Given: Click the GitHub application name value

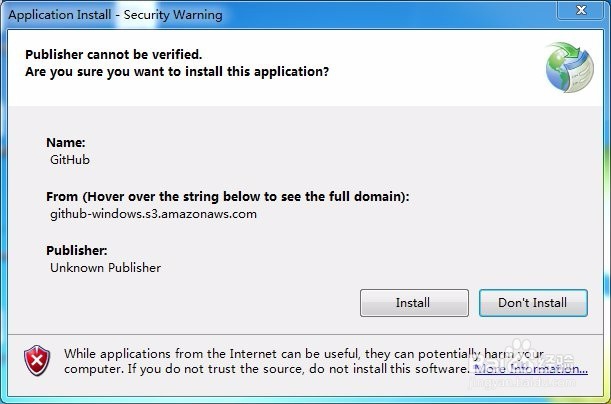Looking at the screenshot, I should 70,159.
